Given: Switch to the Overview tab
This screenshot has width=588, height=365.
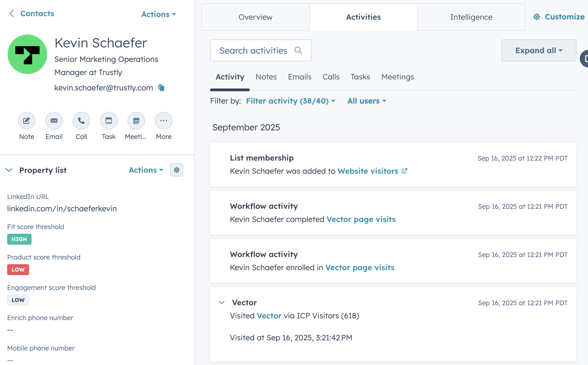Looking at the screenshot, I should tap(255, 17).
